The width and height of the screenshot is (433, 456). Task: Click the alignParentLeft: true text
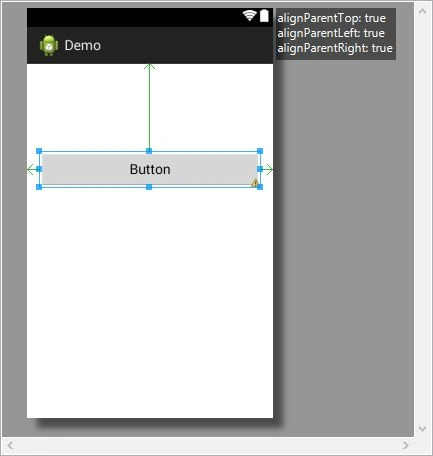pos(331,33)
